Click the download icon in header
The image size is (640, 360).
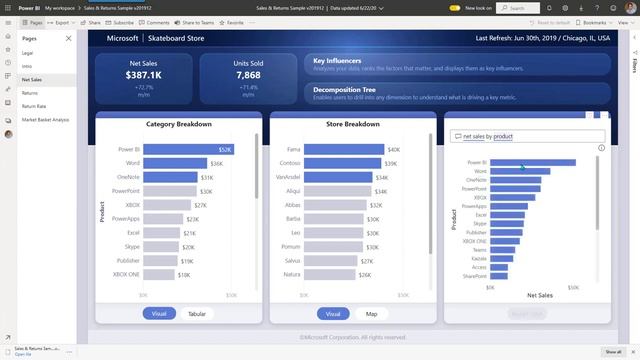coord(581,8)
